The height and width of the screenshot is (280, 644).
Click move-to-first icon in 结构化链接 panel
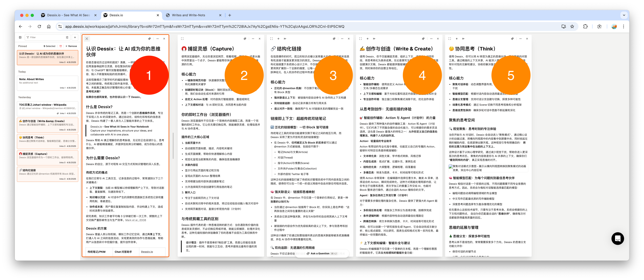click(285, 39)
